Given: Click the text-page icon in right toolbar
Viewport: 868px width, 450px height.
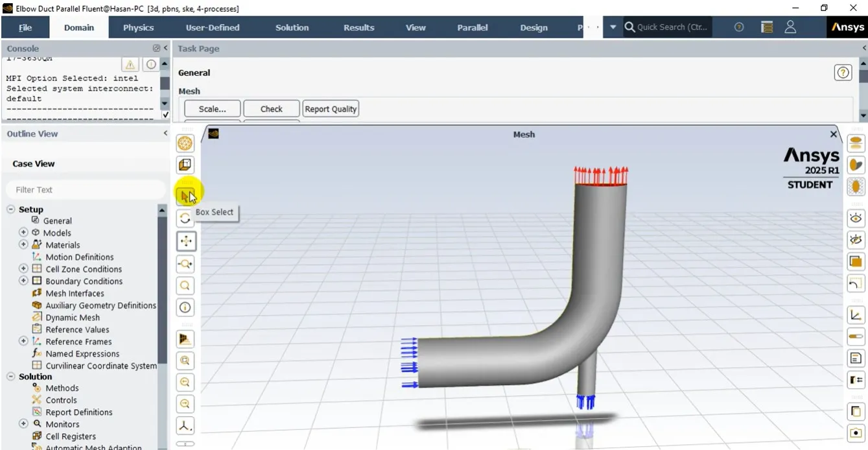Looking at the screenshot, I should pyautogui.click(x=856, y=358).
